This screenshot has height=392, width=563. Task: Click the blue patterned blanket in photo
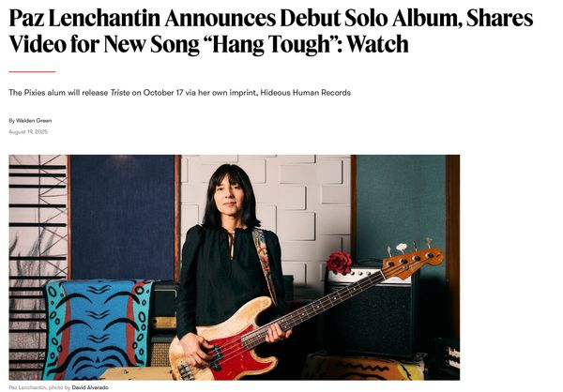click(98, 329)
